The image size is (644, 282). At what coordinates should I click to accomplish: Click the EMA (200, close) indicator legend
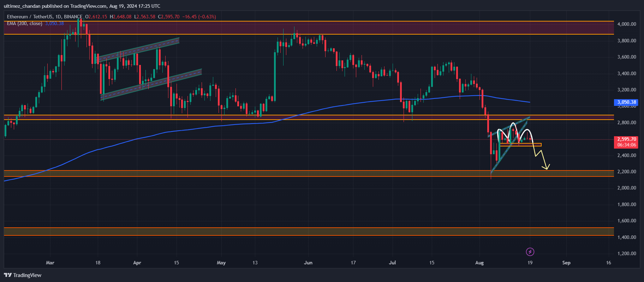coord(24,24)
